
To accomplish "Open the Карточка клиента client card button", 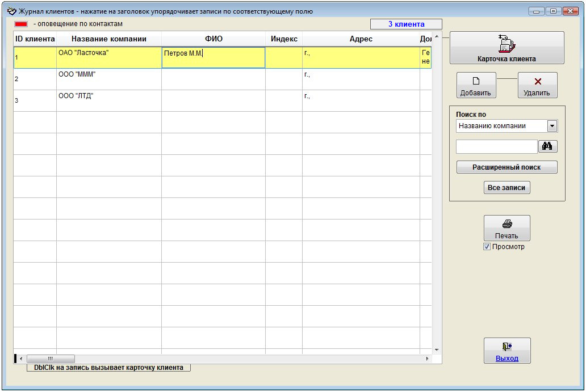I will tap(507, 48).
